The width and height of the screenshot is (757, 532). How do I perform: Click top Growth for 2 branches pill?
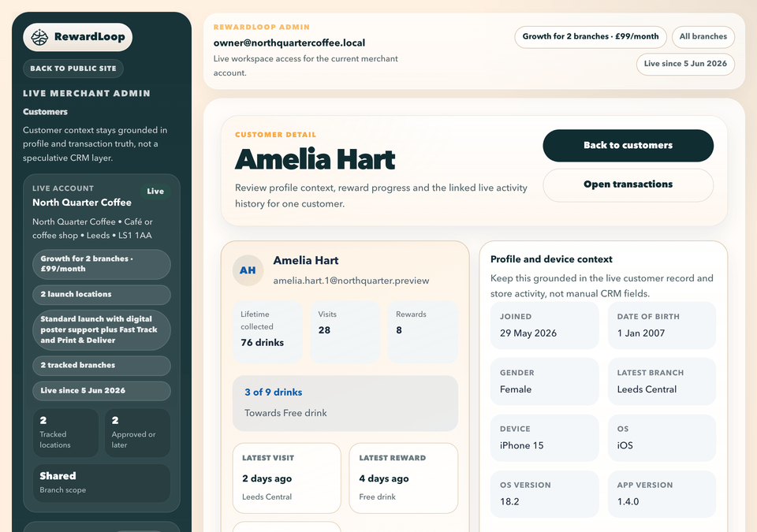591,37
